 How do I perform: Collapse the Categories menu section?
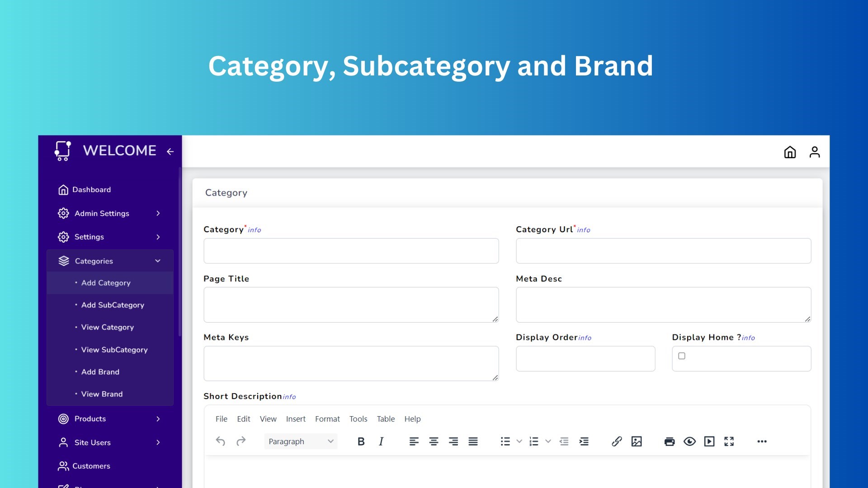tap(158, 261)
